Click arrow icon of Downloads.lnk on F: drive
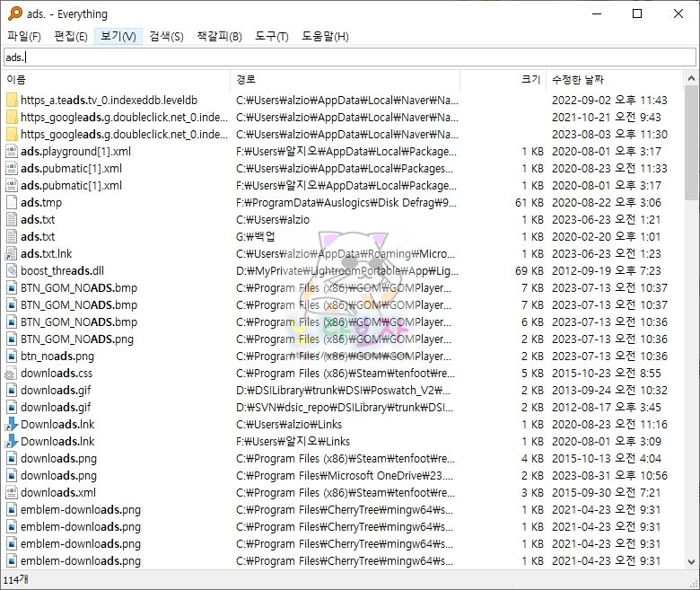 click(11, 441)
